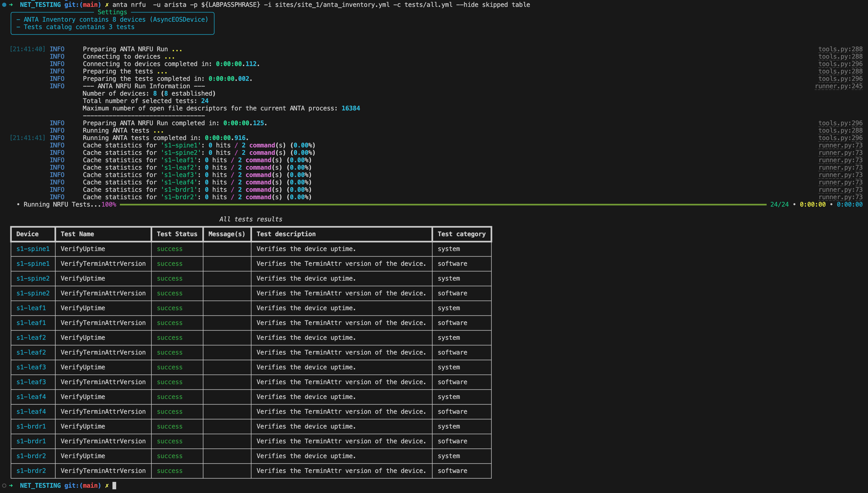868x493 pixels.
Task: Click the green arrow at the top prompt
Action: pos(11,5)
